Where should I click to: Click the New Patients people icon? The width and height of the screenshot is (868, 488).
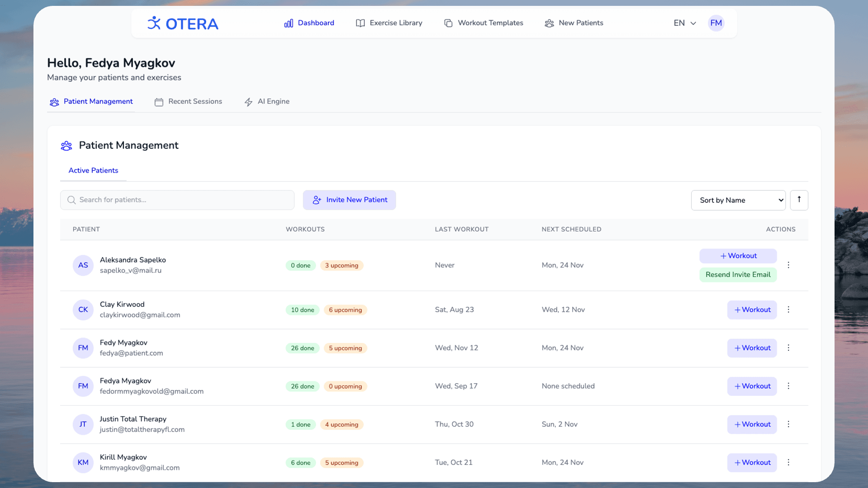point(549,23)
